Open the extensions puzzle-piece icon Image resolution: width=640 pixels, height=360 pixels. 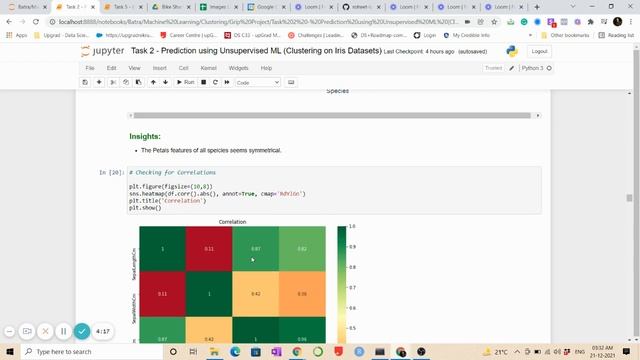click(591, 22)
